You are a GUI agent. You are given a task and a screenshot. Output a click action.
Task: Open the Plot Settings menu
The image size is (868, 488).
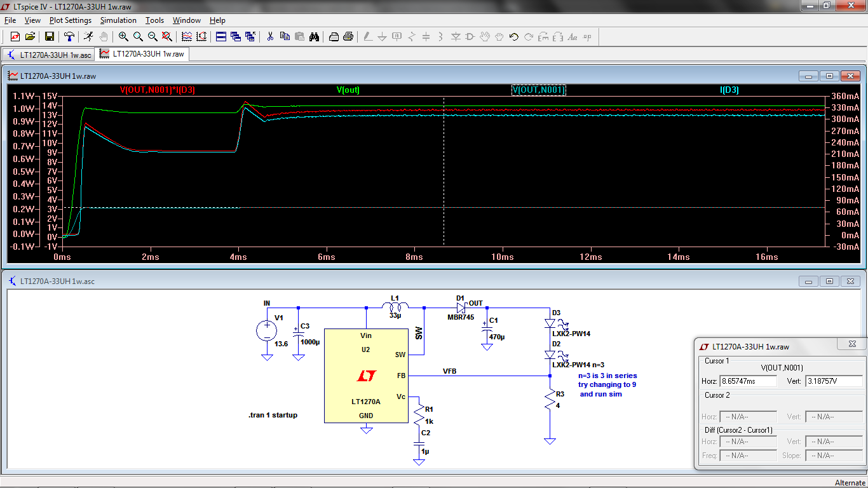point(71,20)
